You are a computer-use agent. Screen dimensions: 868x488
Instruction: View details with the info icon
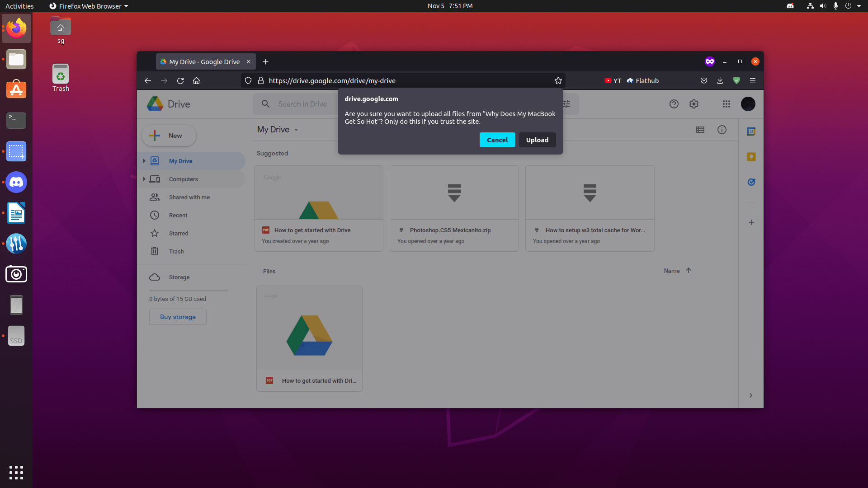click(722, 130)
